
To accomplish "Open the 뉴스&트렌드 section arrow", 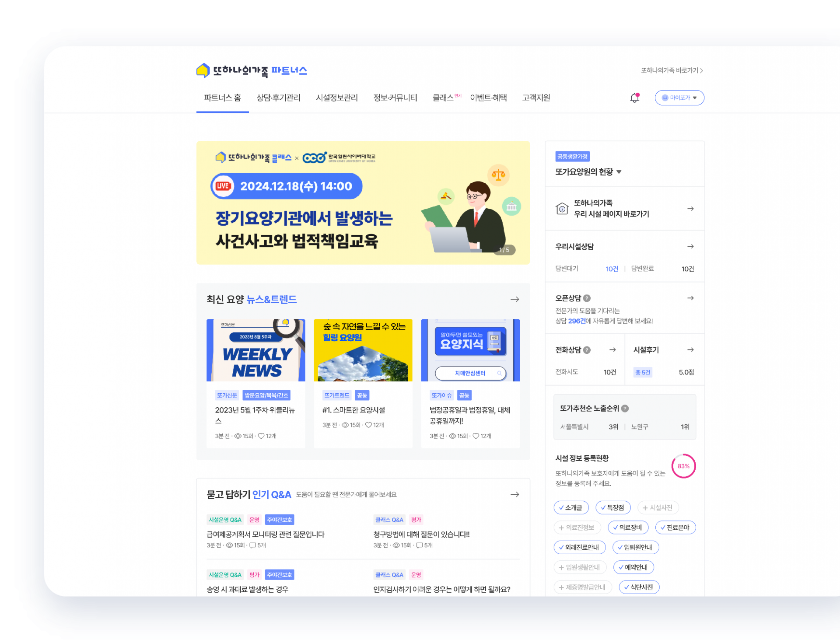I will pos(514,299).
